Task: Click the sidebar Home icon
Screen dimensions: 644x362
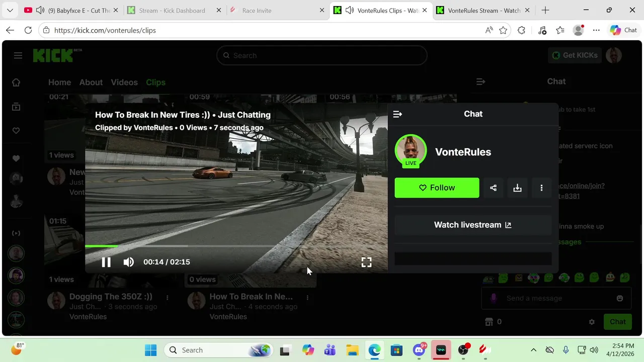Action: 16,82
